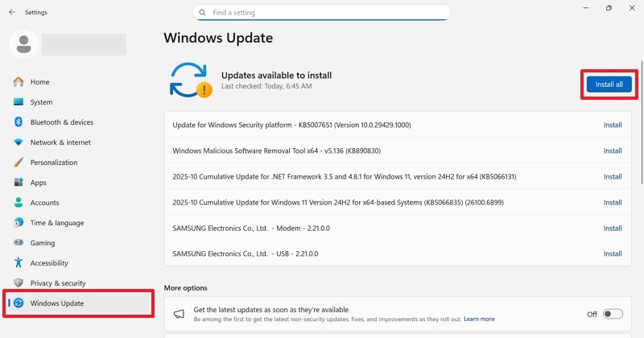Open the System settings icon
The height and width of the screenshot is (338, 644).
click(18, 102)
